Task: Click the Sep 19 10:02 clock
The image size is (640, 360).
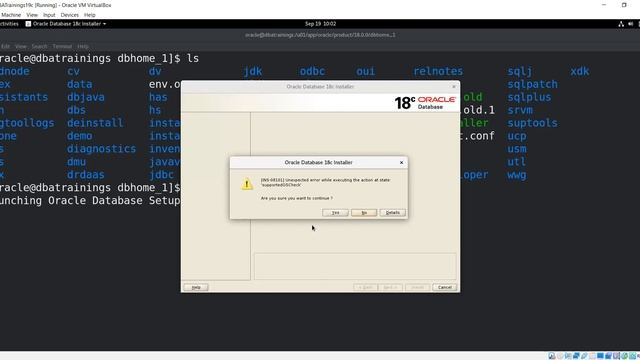Action: point(320,24)
